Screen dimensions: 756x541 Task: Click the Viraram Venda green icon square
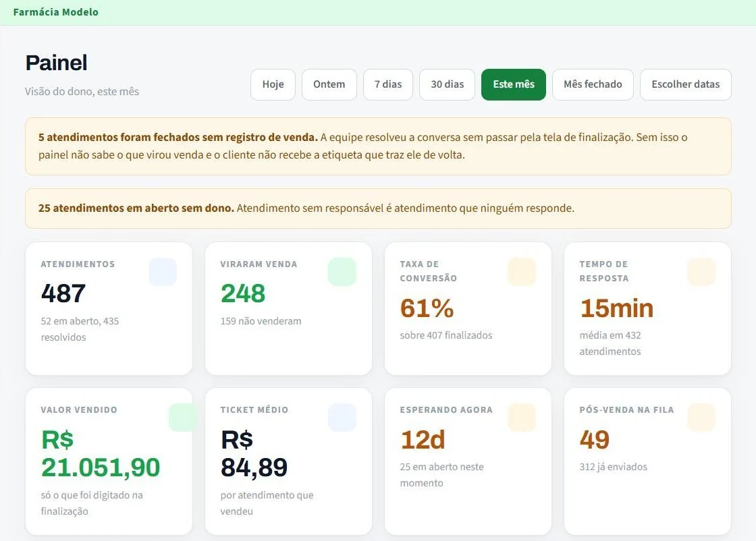click(342, 272)
